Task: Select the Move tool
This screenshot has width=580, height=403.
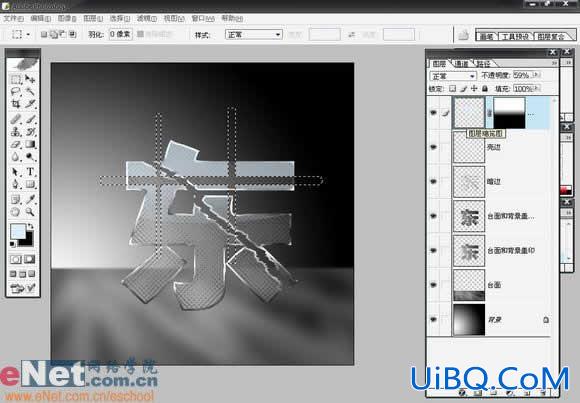Action: point(30,79)
